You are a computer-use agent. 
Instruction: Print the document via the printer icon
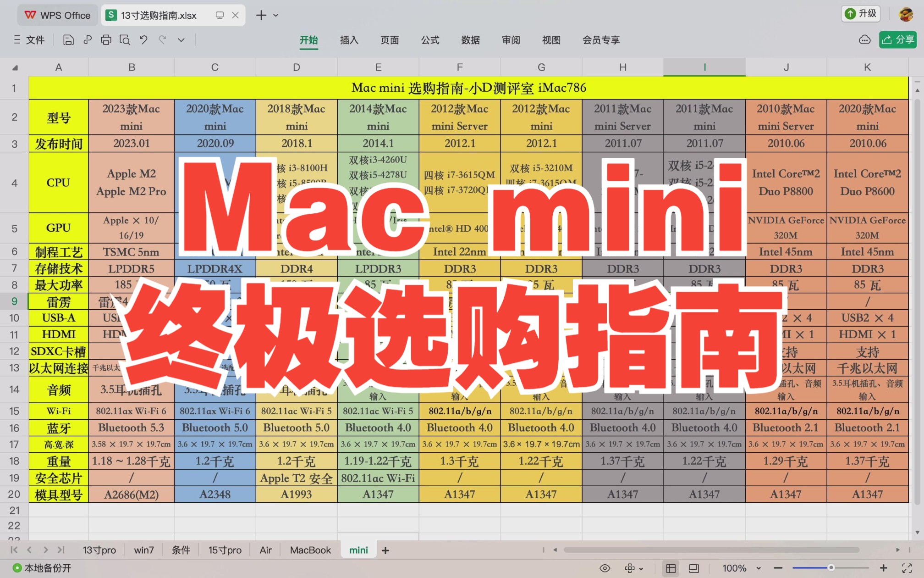pyautogui.click(x=106, y=40)
